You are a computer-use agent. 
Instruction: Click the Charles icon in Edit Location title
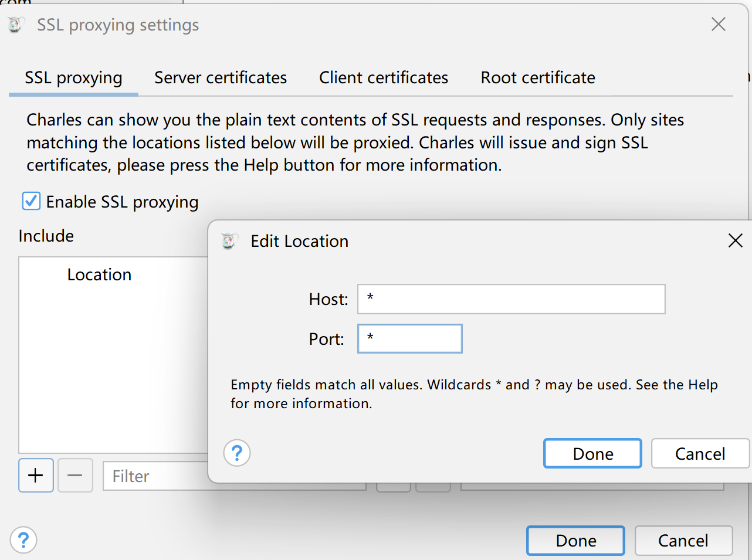coord(229,240)
